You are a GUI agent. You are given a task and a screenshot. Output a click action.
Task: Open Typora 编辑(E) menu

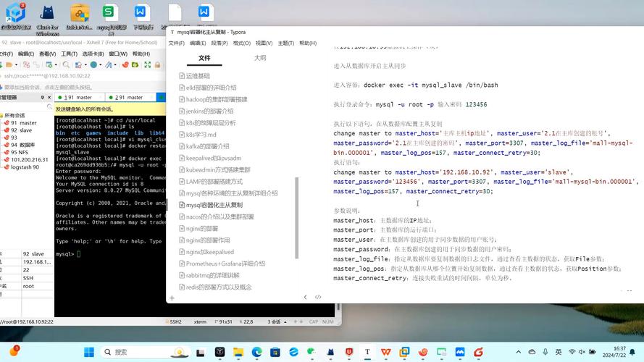198,43
